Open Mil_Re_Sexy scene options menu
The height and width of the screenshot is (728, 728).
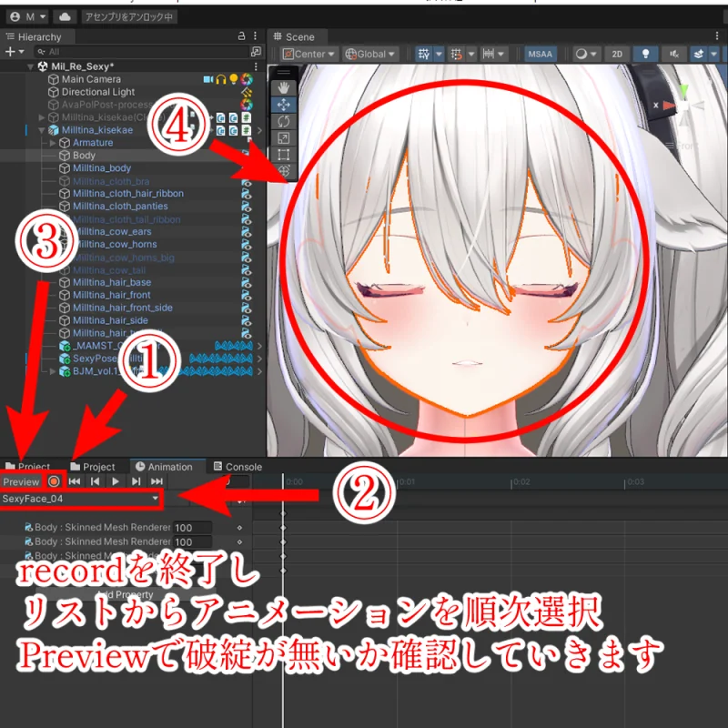pos(256,66)
